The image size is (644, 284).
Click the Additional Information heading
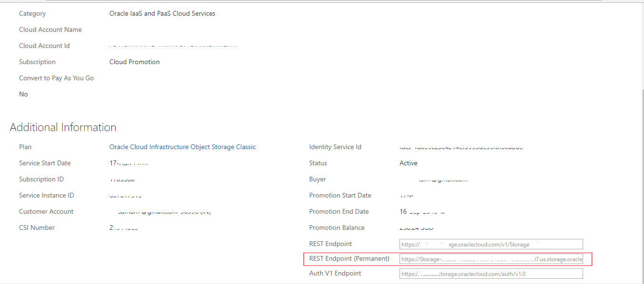(x=63, y=127)
